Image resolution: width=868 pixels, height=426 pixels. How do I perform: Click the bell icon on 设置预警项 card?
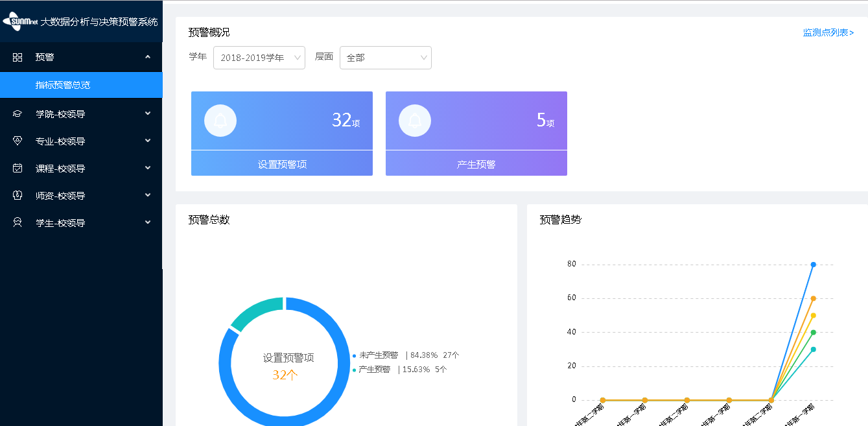[220, 121]
